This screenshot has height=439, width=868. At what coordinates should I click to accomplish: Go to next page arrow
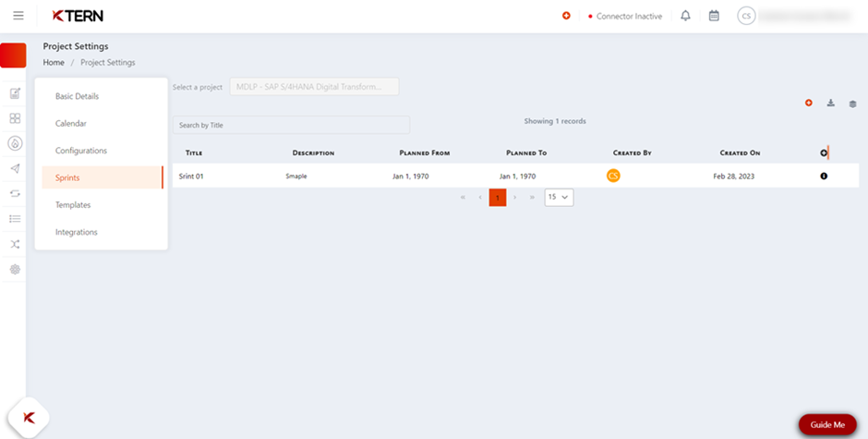tap(515, 198)
